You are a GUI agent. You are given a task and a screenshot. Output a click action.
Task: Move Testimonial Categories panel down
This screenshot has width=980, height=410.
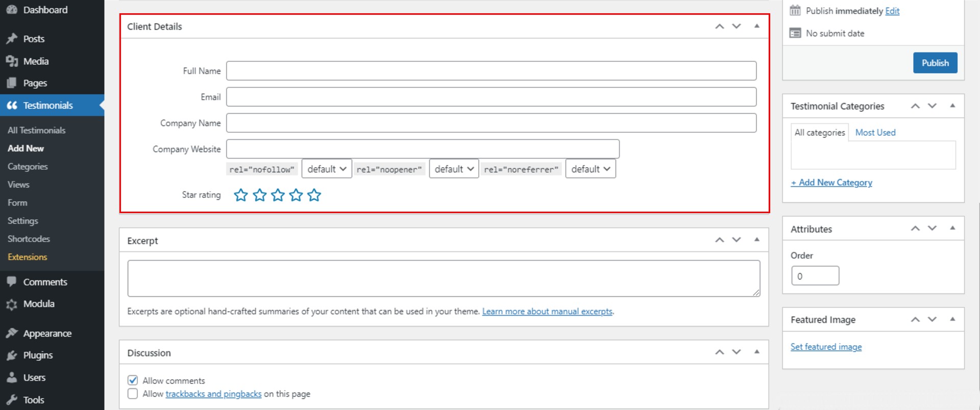[x=933, y=106]
